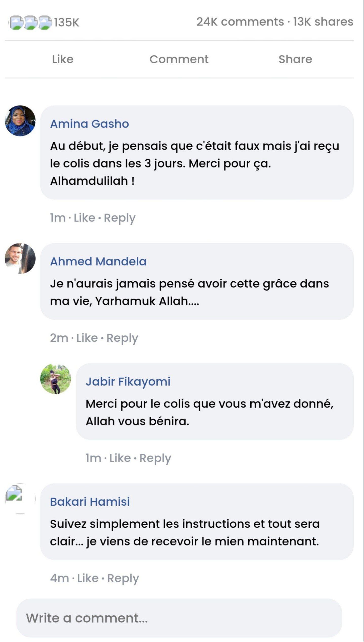Open Bakari Hamisi's name link
This screenshot has height=642, width=364.
[90, 502]
